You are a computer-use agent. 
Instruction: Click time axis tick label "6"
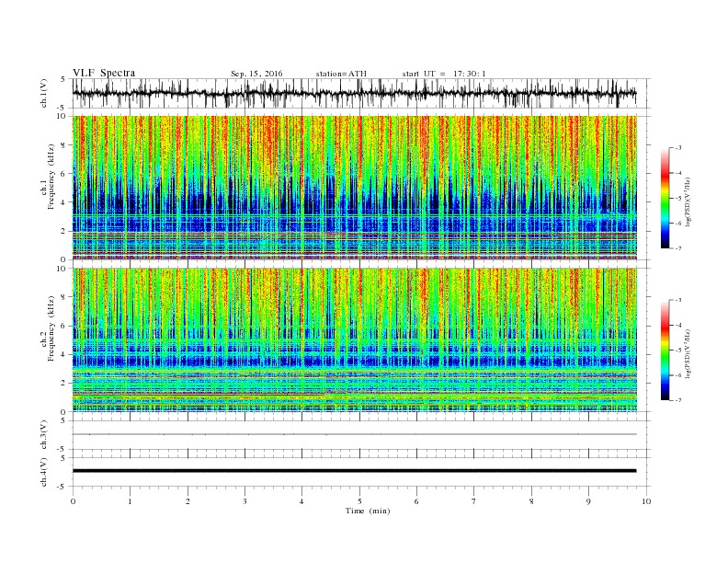(416, 501)
